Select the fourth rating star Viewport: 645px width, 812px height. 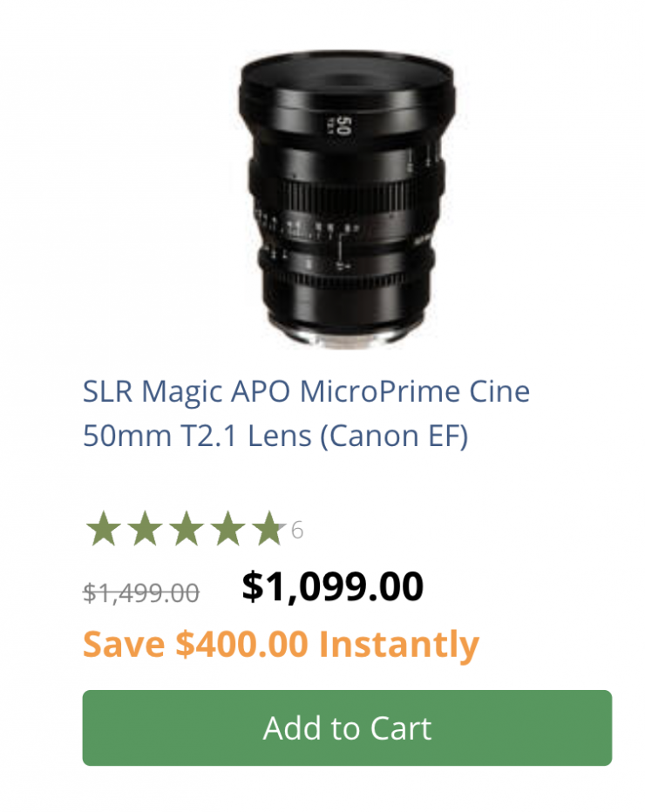point(227,529)
